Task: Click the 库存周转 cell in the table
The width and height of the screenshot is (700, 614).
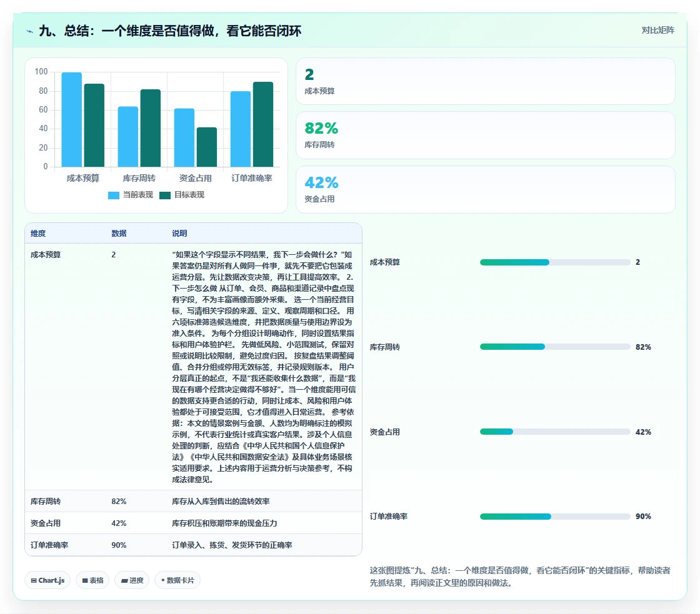Action: click(46, 502)
